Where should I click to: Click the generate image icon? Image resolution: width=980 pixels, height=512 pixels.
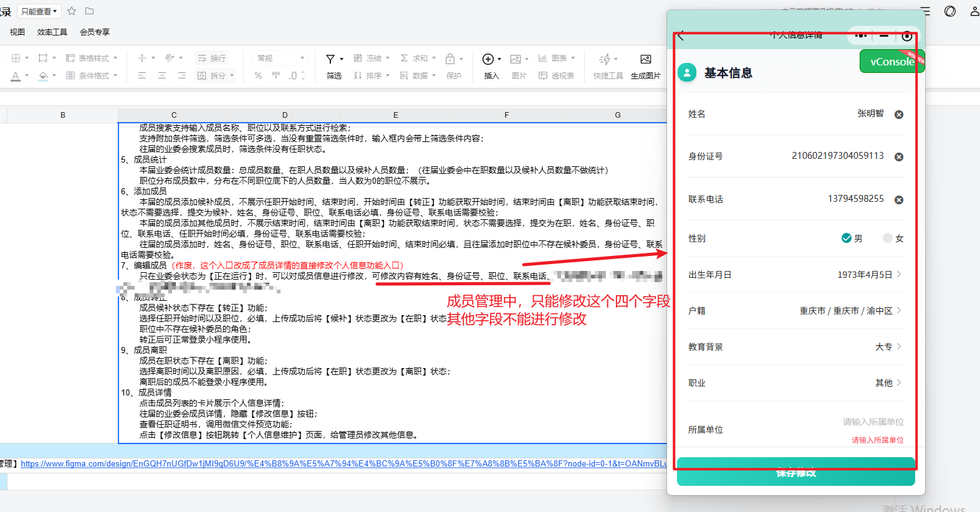(x=646, y=59)
